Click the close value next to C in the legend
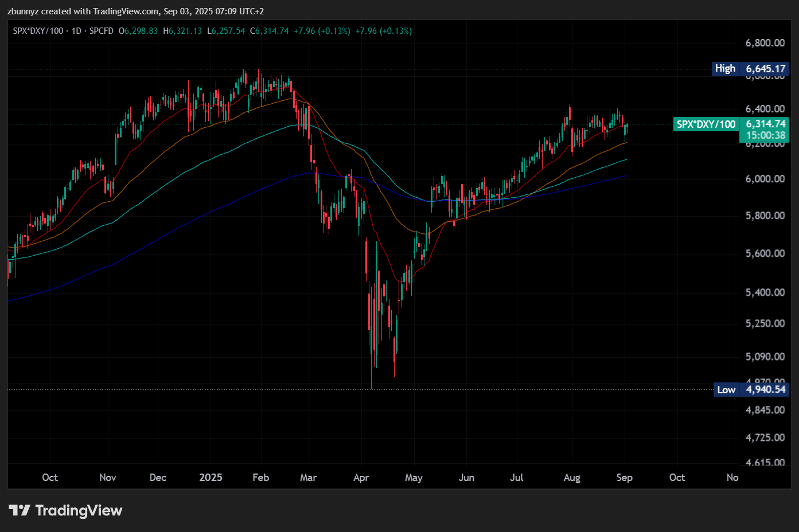 coord(272,31)
